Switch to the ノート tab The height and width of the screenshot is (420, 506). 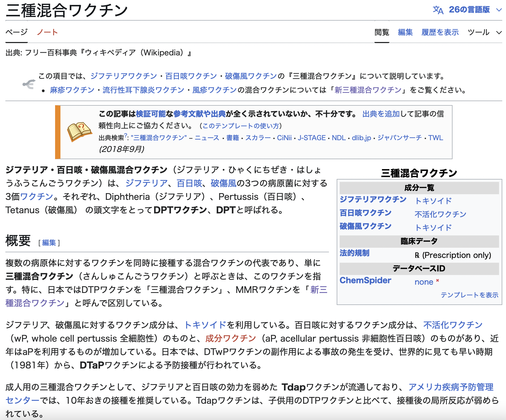coord(47,32)
